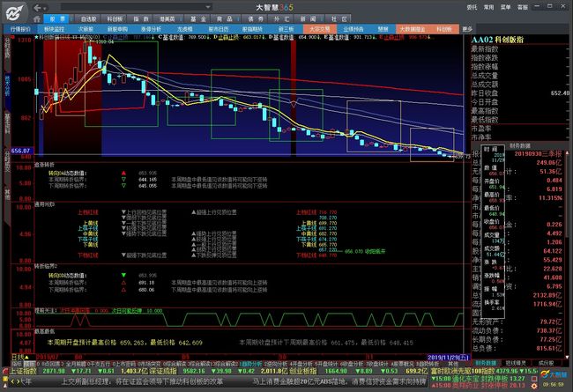
Task: Open the 港美英 tab
Action: tap(167, 19)
